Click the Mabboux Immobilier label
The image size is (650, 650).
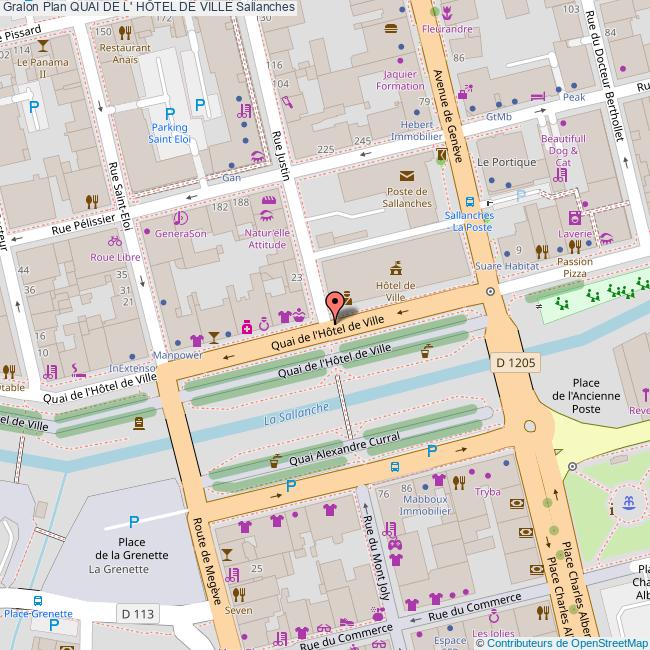423,502
